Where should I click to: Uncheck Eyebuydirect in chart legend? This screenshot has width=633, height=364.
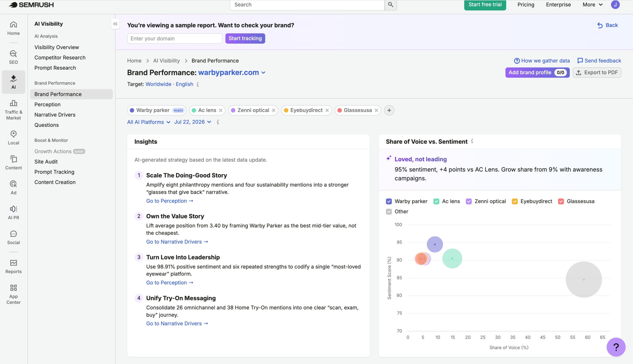coord(515,202)
